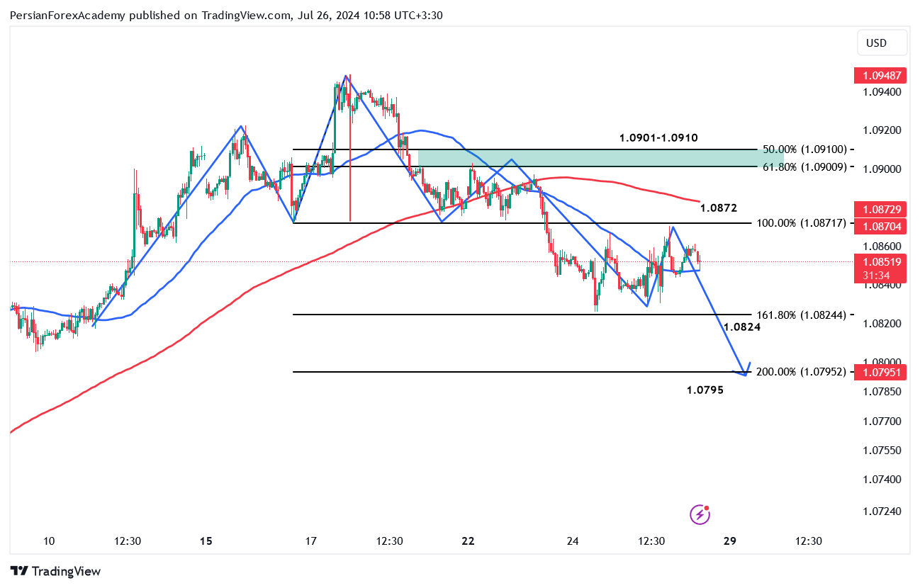
Task: Click the 22 date label on the time axis
Action: click(468, 541)
